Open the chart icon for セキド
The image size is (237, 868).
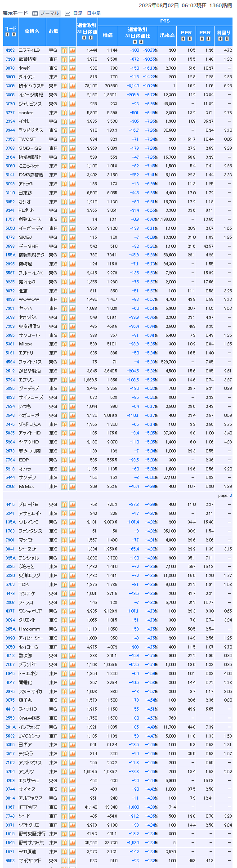72,68
